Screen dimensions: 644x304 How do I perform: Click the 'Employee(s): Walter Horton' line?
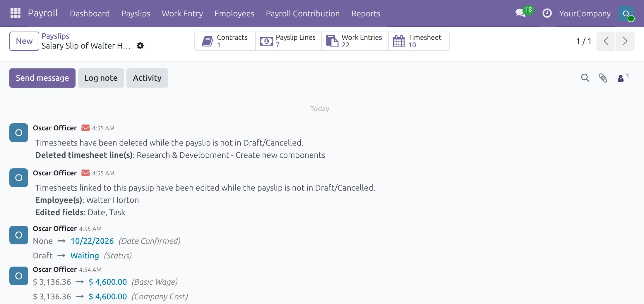(87, 200)
